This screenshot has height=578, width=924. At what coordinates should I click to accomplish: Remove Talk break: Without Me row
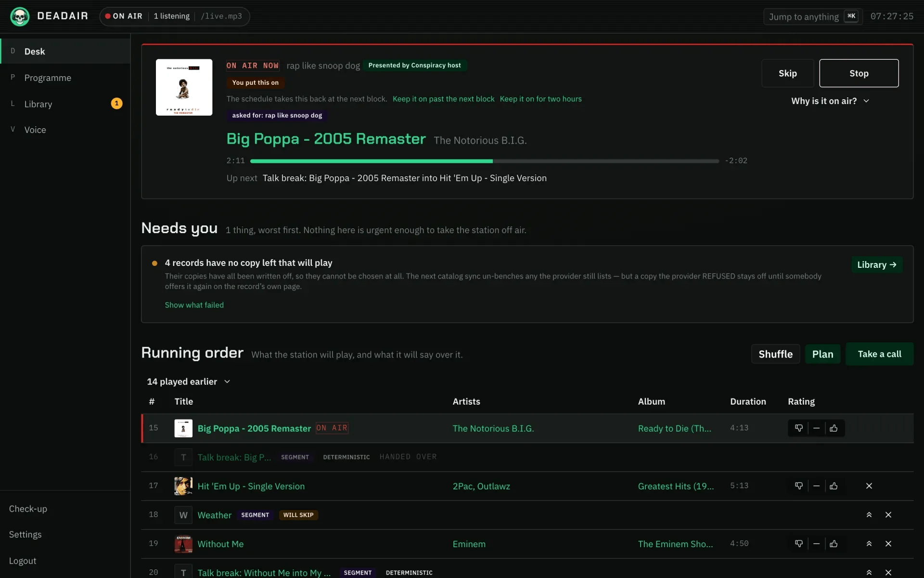[888, 573]
